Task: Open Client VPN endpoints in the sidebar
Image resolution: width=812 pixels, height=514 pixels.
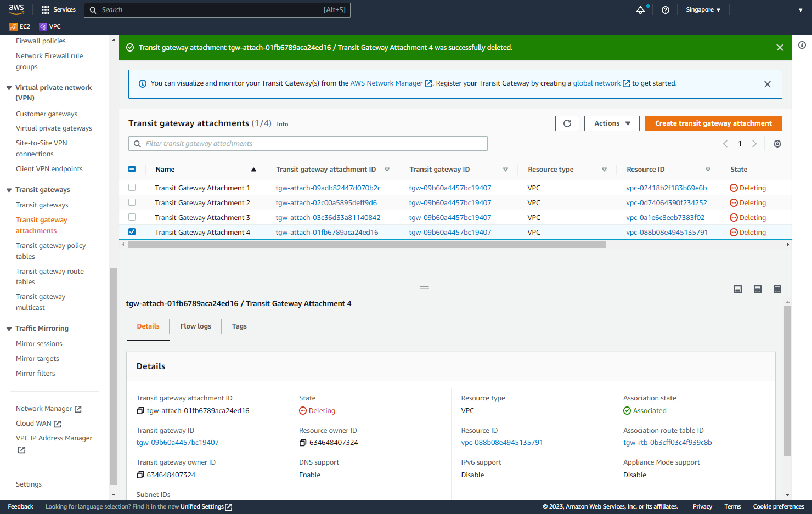Action: (49, 169)
